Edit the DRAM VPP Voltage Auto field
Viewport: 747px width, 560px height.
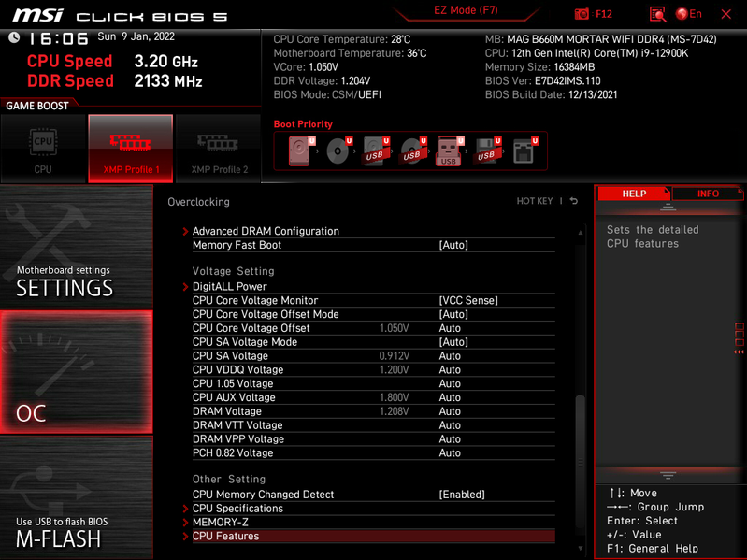(450, 438)
